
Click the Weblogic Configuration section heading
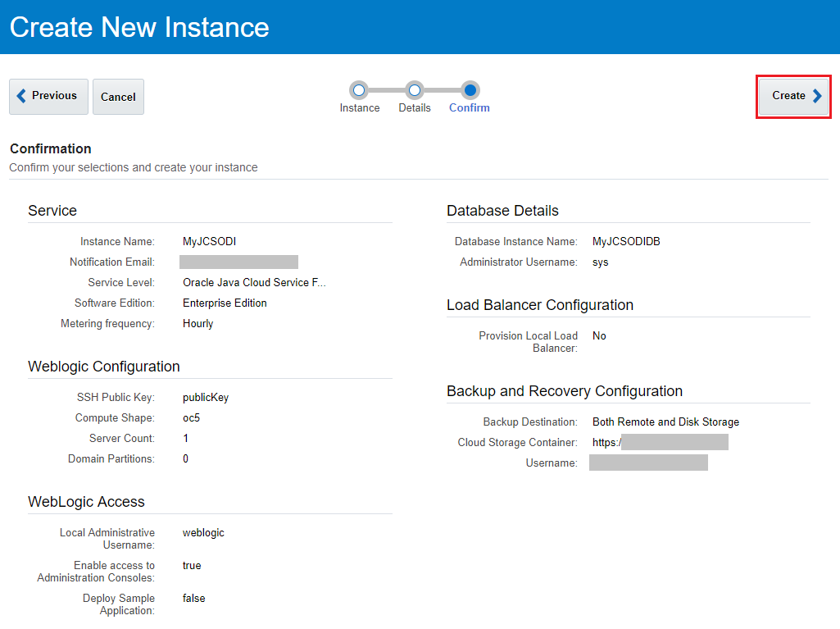click(x=104, y=367)
